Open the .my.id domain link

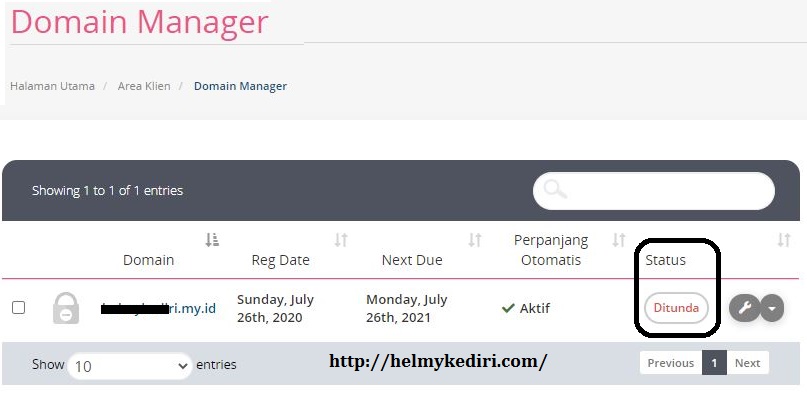pyautogui.click(x=159, y=308)
